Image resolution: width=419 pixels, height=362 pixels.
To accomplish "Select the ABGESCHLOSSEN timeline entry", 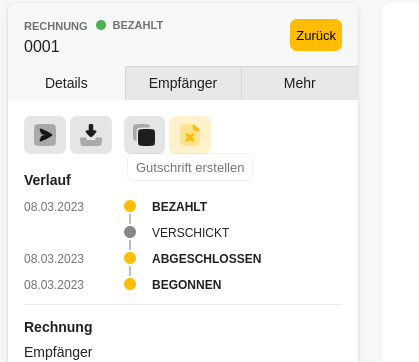I will [x=207, y=259].
